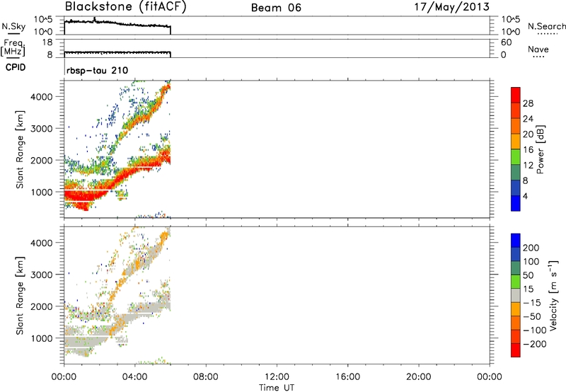The image size is (566, 392).
Task: Click the '28' power colorbar tick value
Action: pos(528,103)
